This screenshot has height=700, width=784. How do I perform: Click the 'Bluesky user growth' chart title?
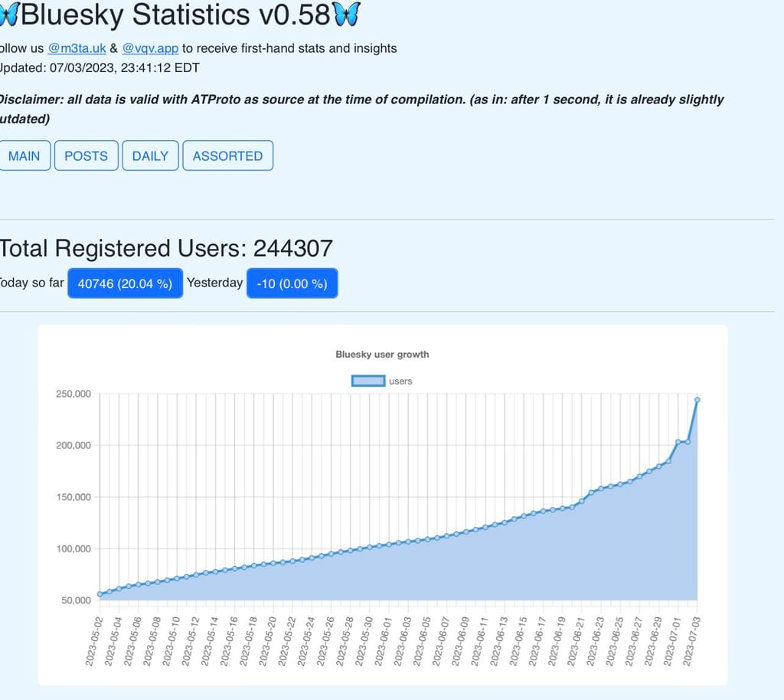coord(382,355)
